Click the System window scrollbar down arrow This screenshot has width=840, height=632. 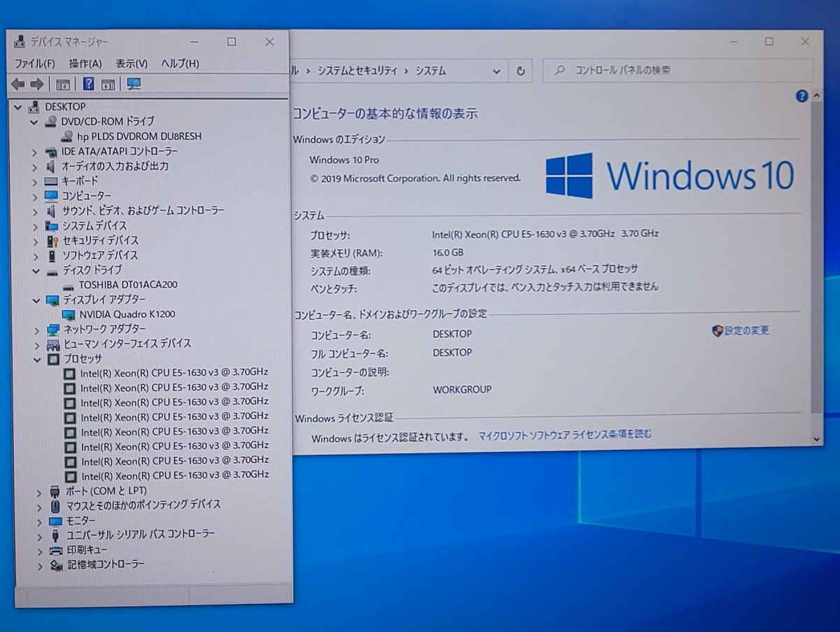point(817,439)
